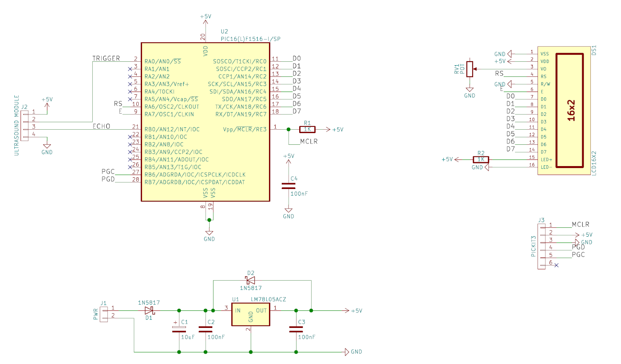Click the R1 1K resistor symbol
Image resolution: width=621 pixels, height=364 pixels.
click(x=307, y=129)
